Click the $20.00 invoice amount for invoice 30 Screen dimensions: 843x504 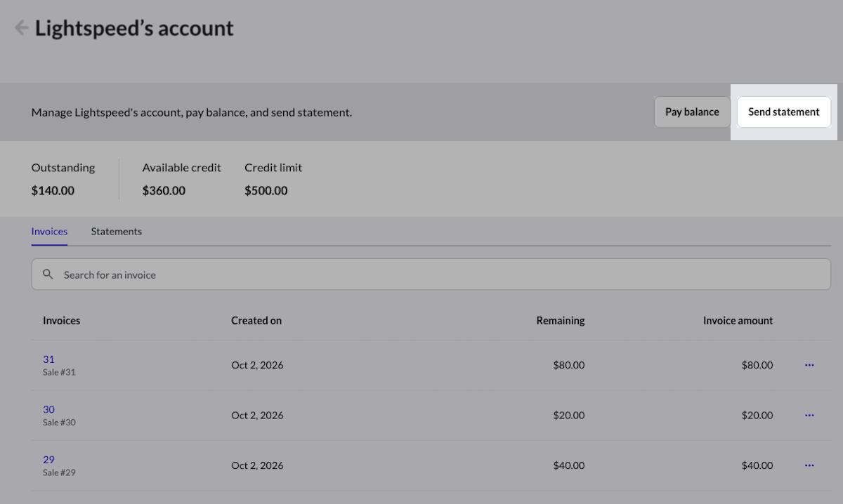[x=757, y=416]
